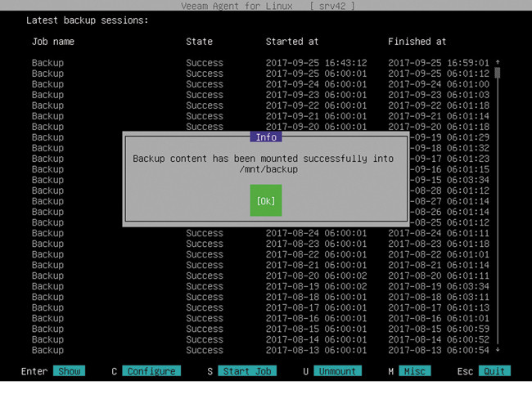Select session started 2017-08-19 06:00:02
This screenshot has height=399, width=532.
(x=260, y=286)
